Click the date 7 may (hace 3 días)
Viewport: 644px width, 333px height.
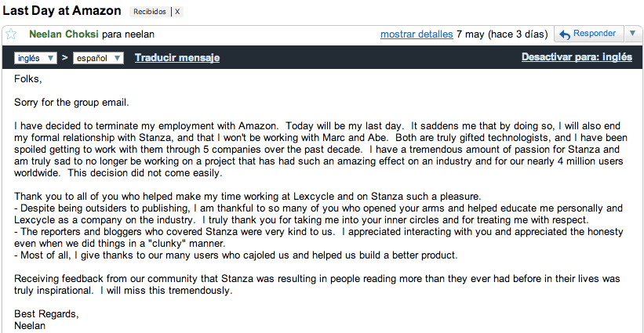[502, 34]
